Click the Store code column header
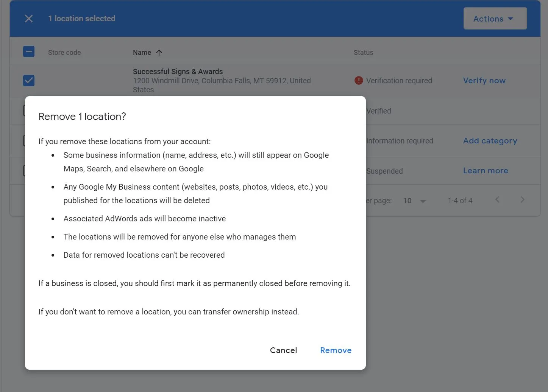The height and width of the screenshot is (392, 548). pyautogui.click(x=64, y=53)
